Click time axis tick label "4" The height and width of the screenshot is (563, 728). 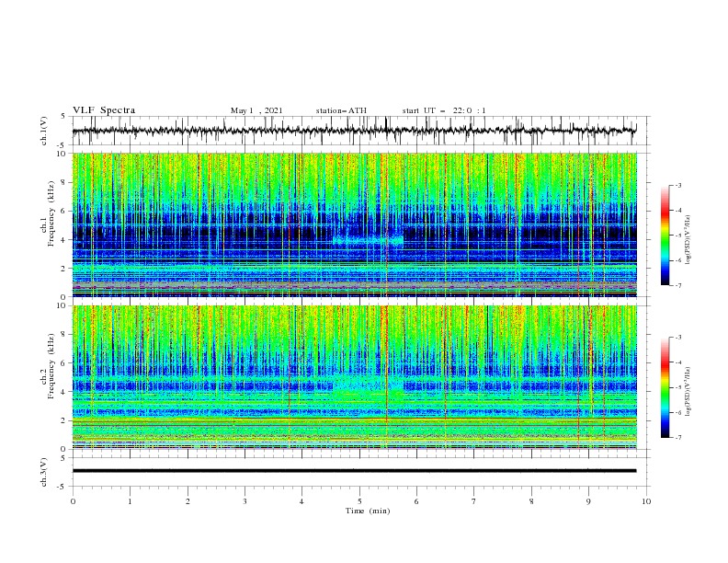(x=301, y=501)
